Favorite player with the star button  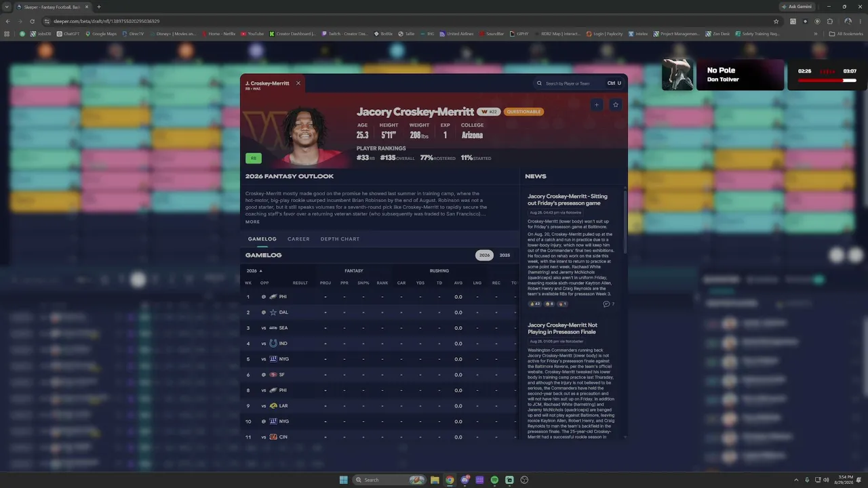click(x=616, y=104)
